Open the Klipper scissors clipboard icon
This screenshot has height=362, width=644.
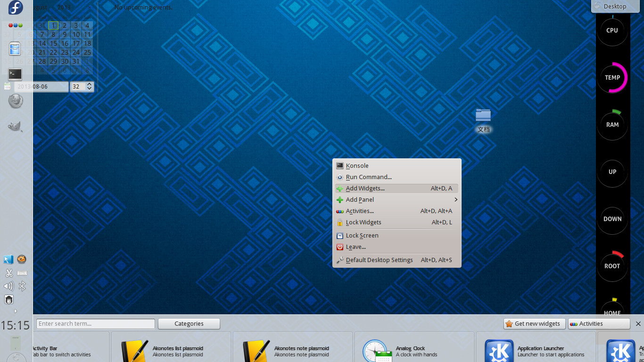pyautogui.click(x=8, y=273)
